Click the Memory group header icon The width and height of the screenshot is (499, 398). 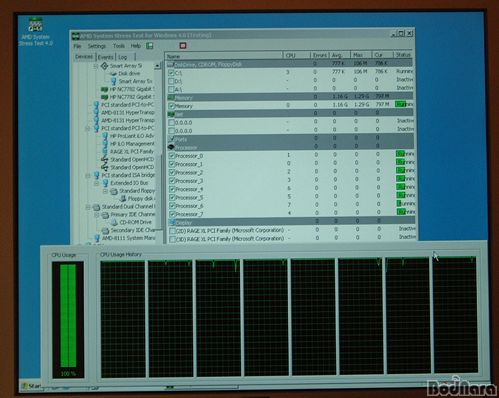pos(171,98)
